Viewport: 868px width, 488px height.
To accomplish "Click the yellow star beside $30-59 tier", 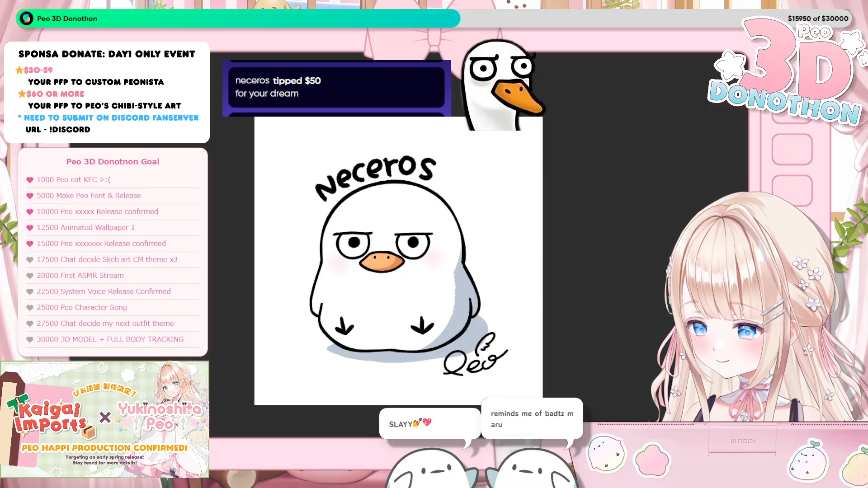I will (19, 70).
